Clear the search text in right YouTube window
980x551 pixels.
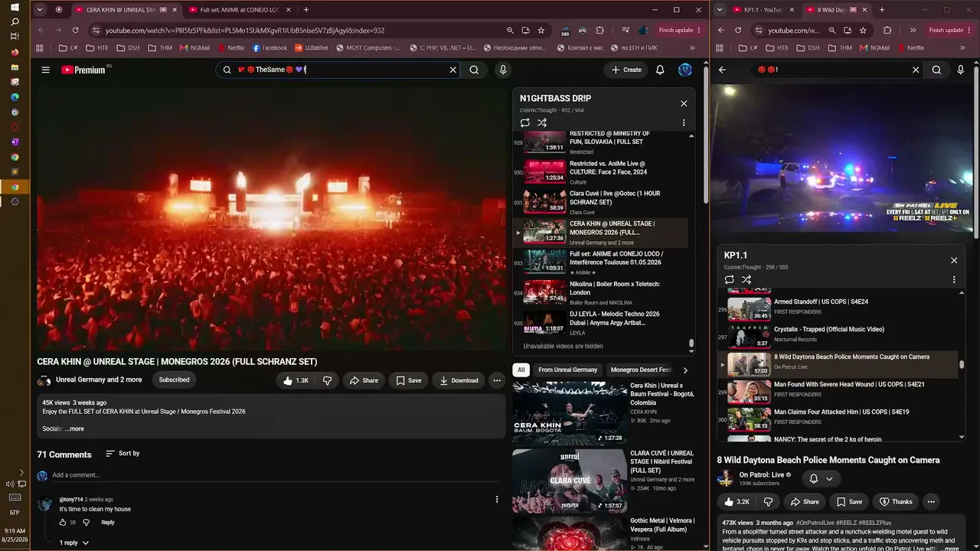(x=916, y=70)
